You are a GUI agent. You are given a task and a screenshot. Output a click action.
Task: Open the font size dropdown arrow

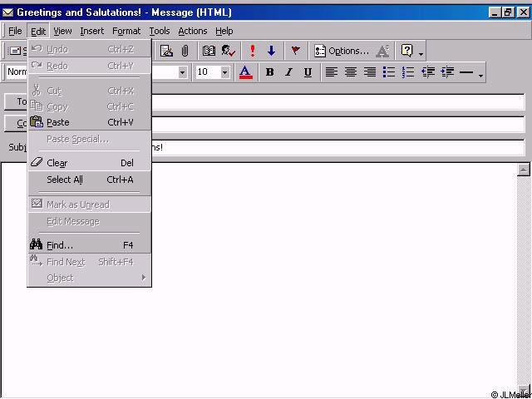tap(224, 72)
